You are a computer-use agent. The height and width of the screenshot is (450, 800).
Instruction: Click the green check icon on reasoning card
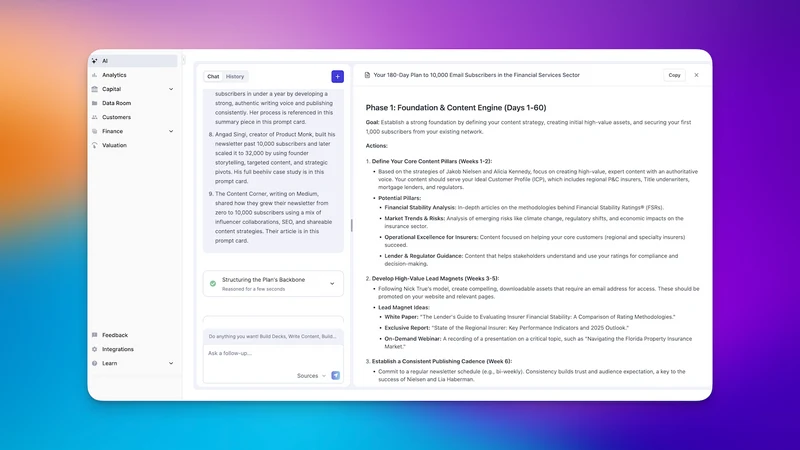click(213, 284)
